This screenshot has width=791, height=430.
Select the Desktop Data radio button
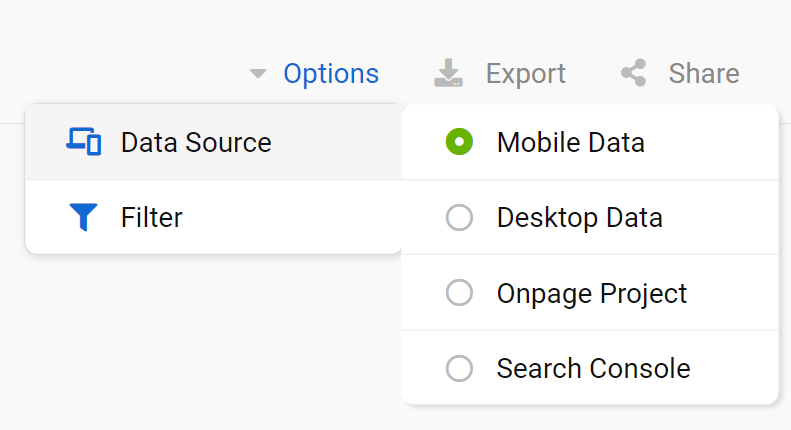coord(459,218)
